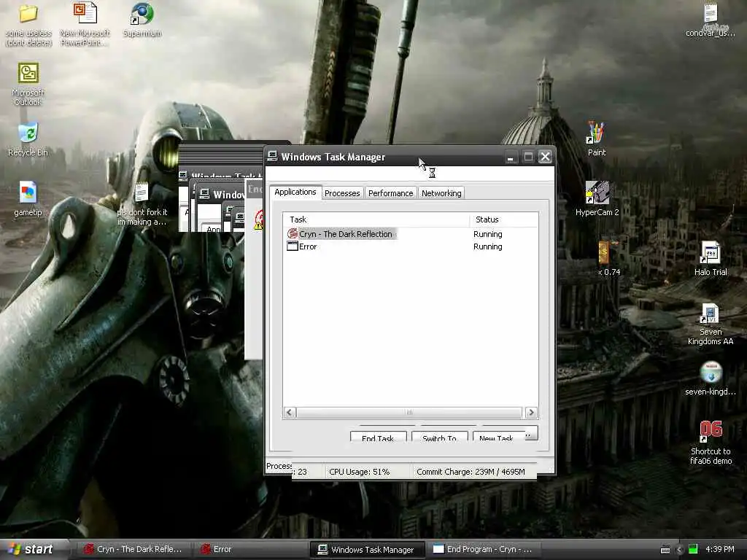This screenshot has height=560, width=747.
Task: Click the task list left scroll arrow
Action: point(290,413)
